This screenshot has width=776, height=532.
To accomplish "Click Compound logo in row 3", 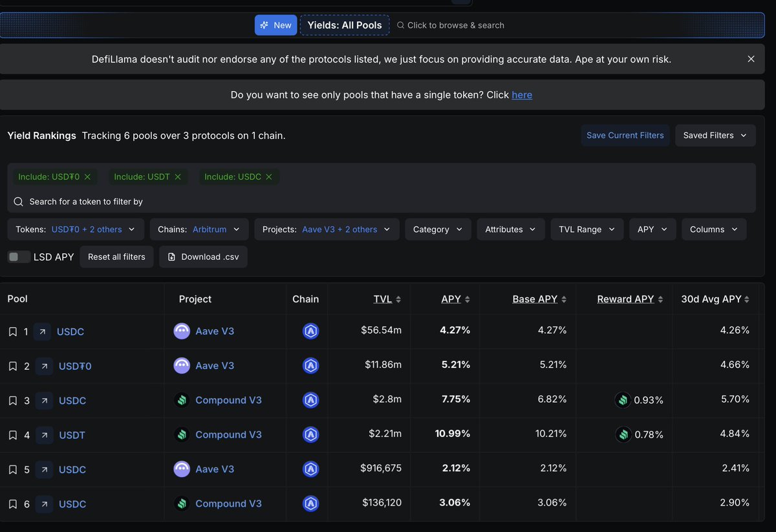I will tap(182, 400).
